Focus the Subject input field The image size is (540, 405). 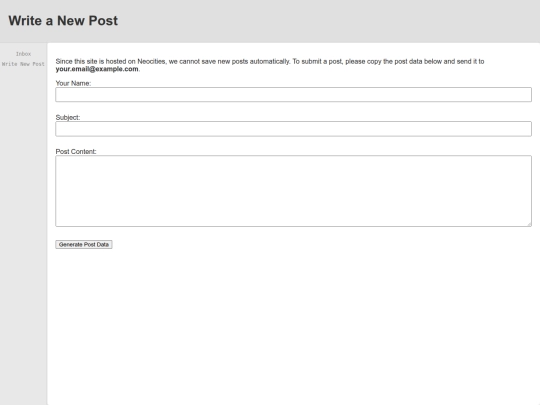click(x=293, y=129)
